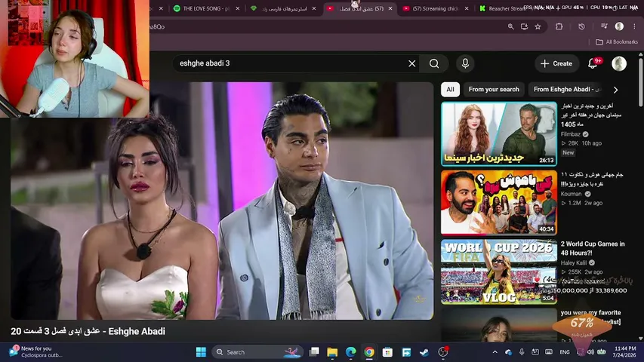Open Steam from the taskbar

pyautogui.click(x=424, y=352)
